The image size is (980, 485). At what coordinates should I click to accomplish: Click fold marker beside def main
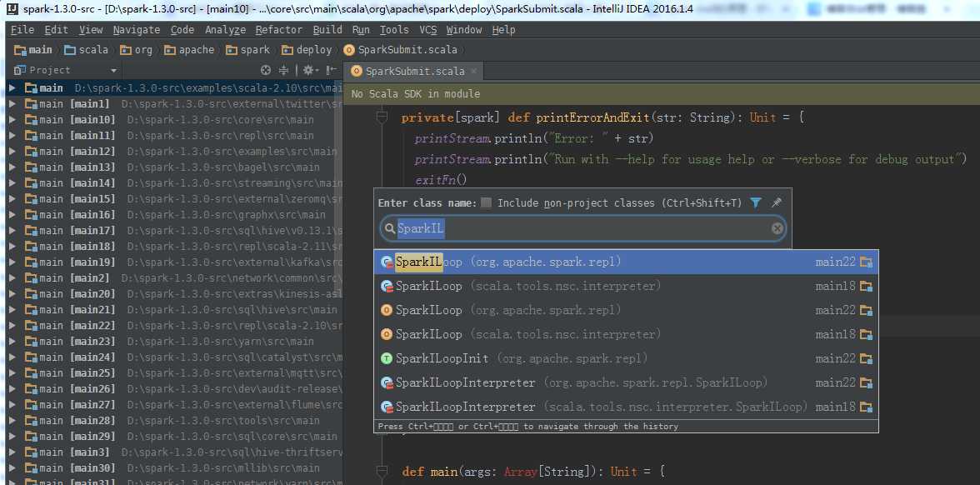tap(382, 472)
